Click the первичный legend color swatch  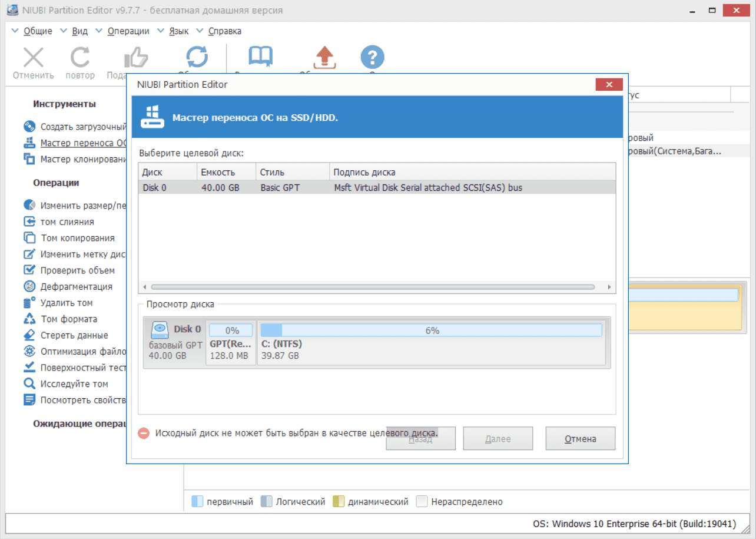[198, 502]
